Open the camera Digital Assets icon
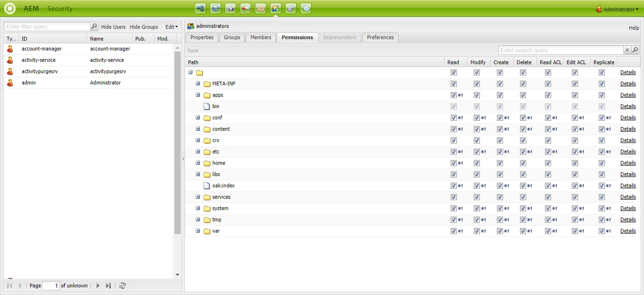644x295 pixels. click(x=231, y=8)
